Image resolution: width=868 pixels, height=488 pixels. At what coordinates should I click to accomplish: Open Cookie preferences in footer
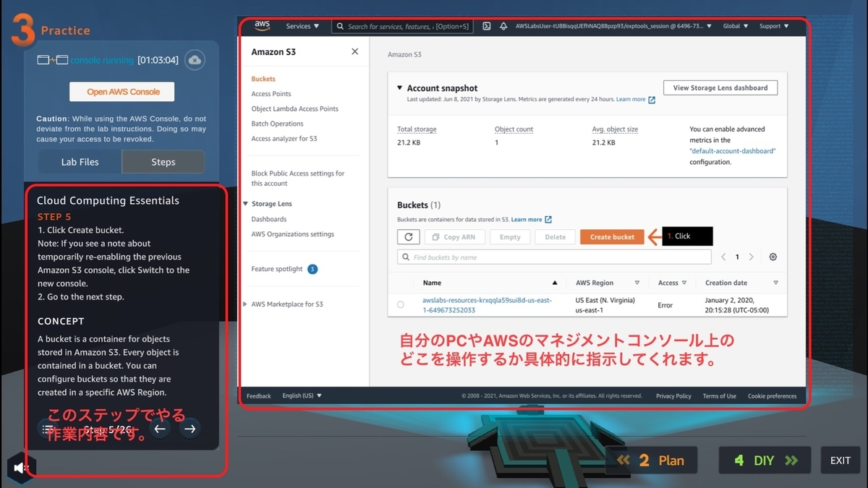(x=772, y=395)
